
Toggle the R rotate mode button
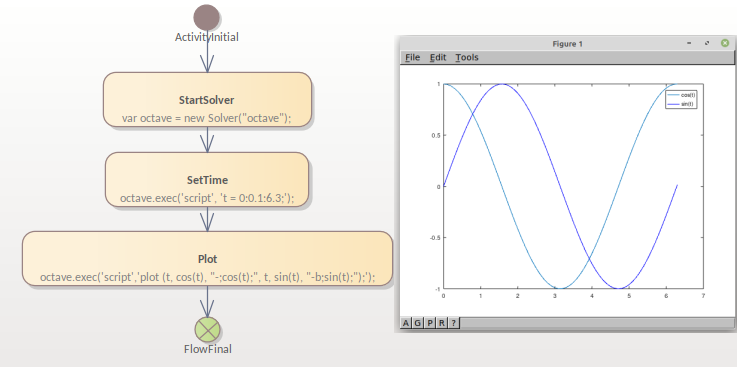click(x=441, y=323)
